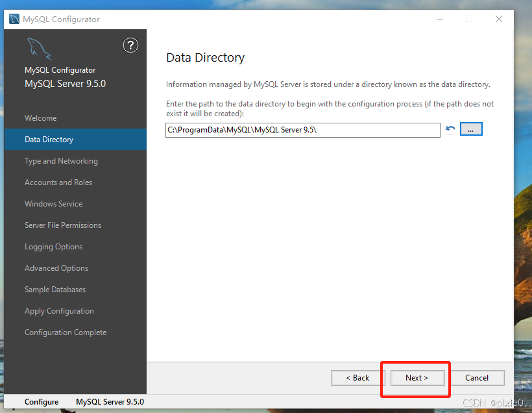The height and width of the screenshot is (413, 532).
Task: Click sidebar title MySQL Server 9.5.0
Action: coord(65,84)
